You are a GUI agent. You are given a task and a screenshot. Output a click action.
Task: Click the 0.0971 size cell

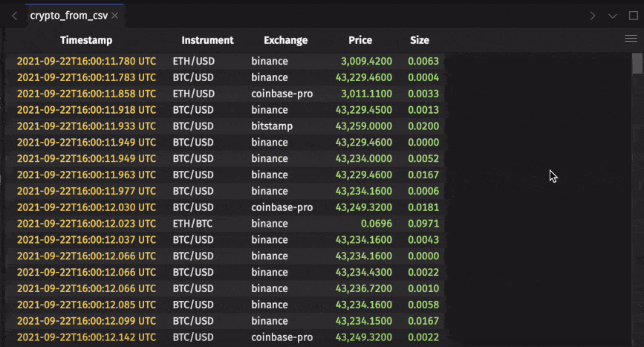tap(423, 224)
